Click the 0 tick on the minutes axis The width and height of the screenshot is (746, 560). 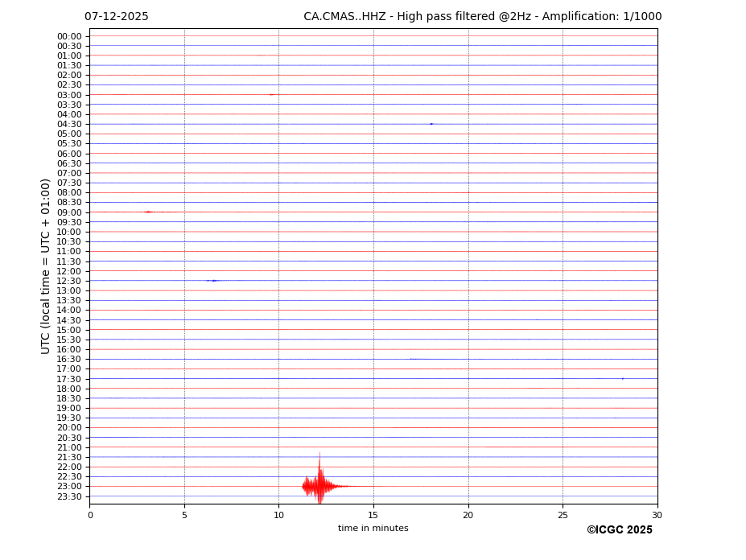point(90,514)
